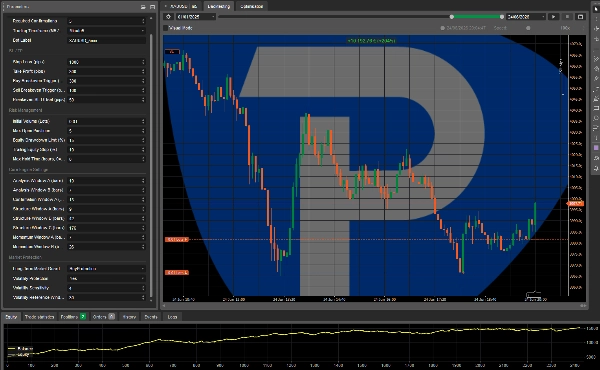600x370 pixels.
Task: Open the Trading Timeframe dropdown
Action: pyautogui.click(x=106, y=31)
